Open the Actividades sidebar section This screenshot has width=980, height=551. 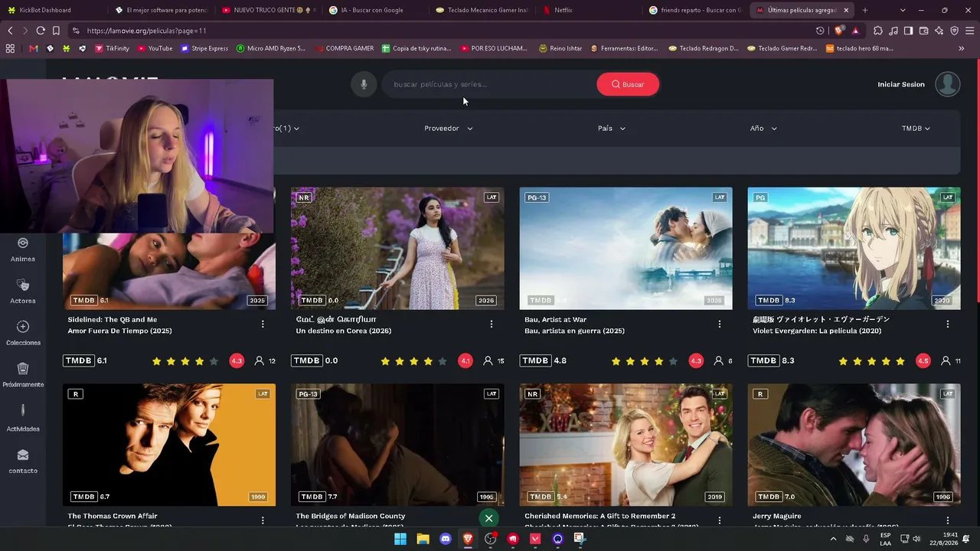(x=23, y=418)
